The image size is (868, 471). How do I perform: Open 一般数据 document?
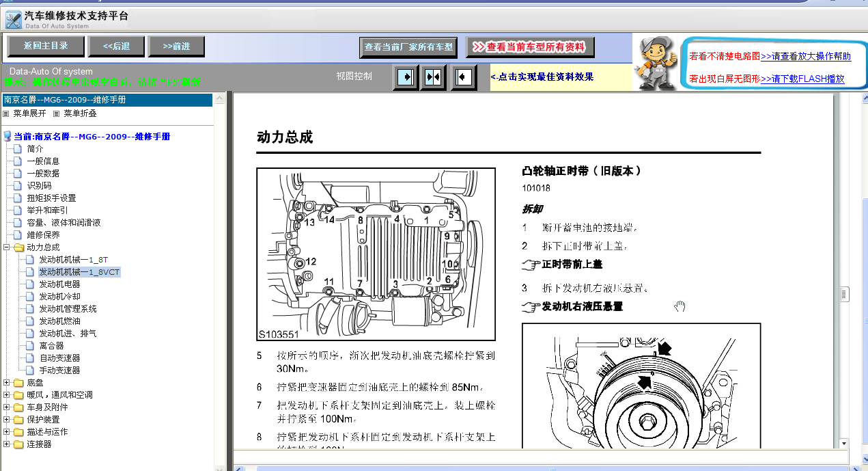tap(43, 174)
